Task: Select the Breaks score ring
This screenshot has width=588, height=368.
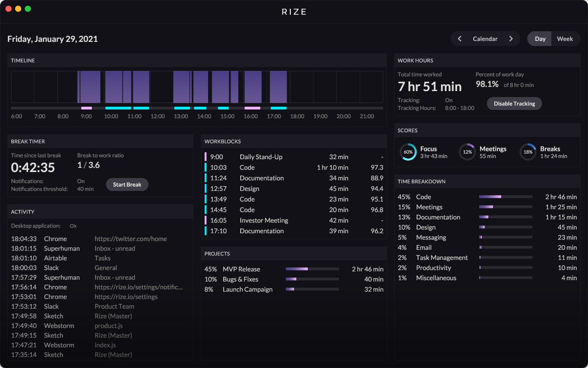Action: (527, 151)
